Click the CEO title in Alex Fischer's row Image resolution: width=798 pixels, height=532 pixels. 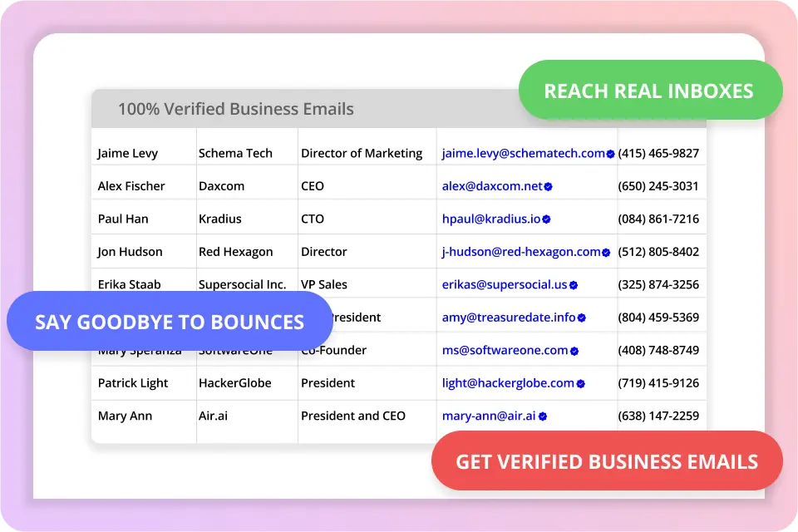pos(313,186)
